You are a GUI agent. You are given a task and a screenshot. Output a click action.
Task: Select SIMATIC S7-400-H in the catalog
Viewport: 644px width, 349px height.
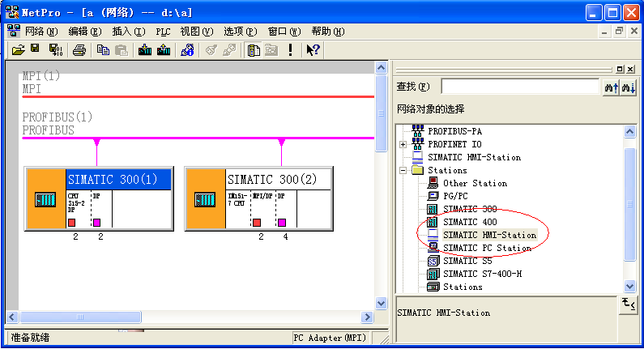click(482, 274)
